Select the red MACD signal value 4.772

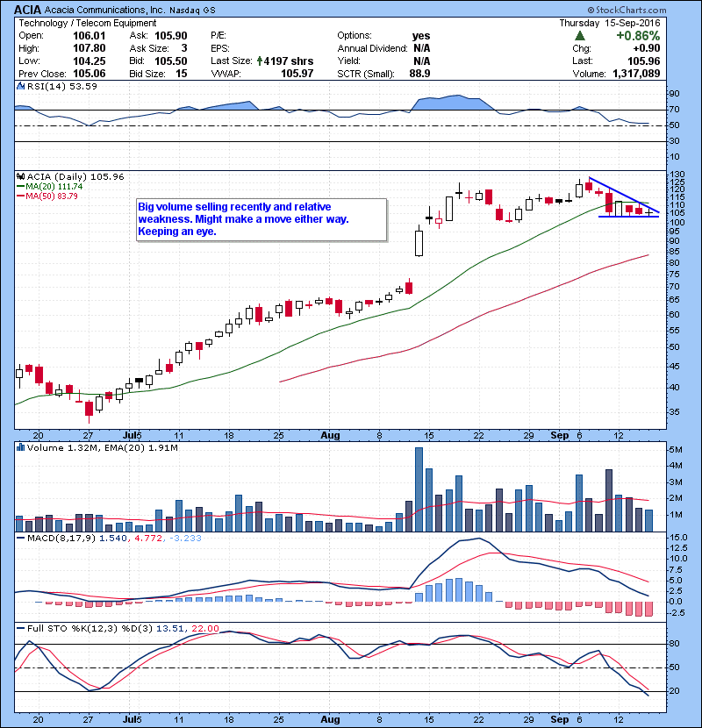[148, 539]
